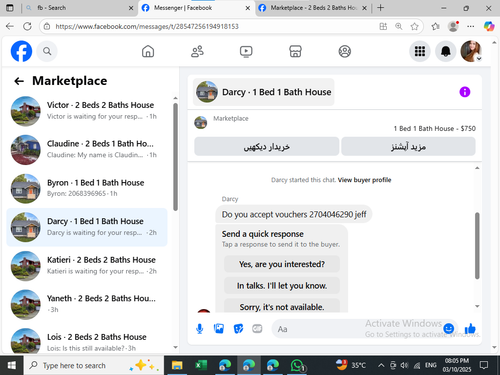Close the 'fb - Search' tab
500x375 pixels.
(x=131, y=8)
